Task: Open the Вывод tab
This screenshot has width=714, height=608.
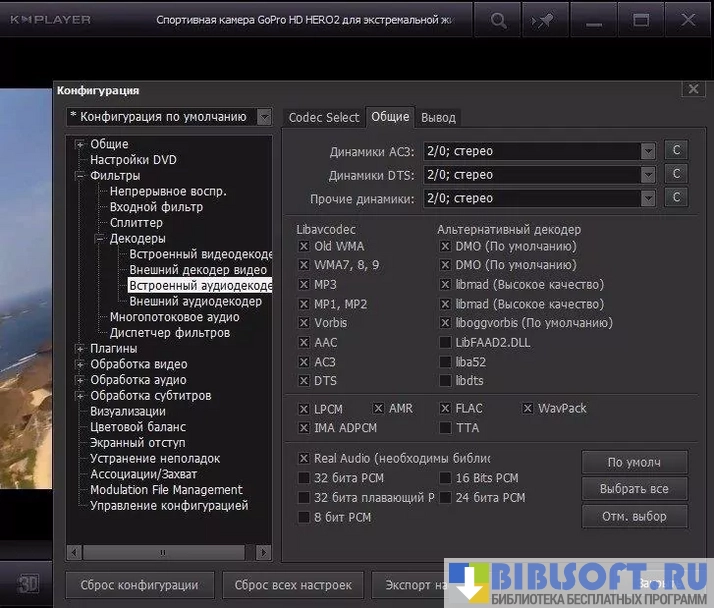Action: click(x=438, y=117)
